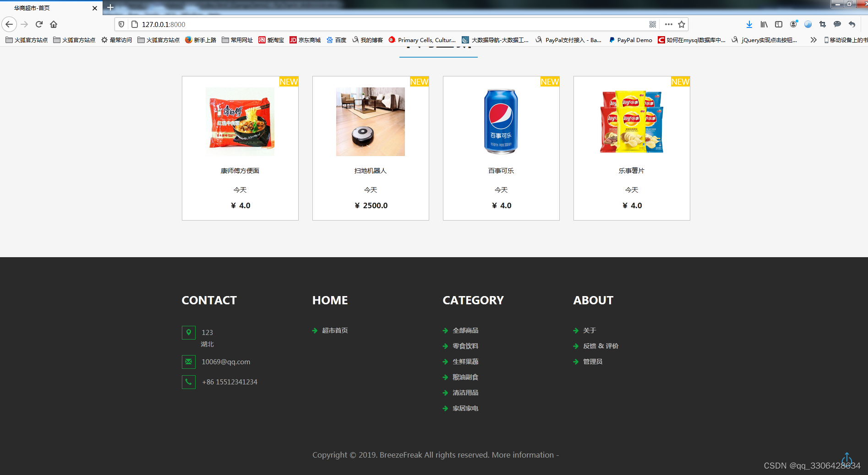Open the downloads panel

pos(749,24)
